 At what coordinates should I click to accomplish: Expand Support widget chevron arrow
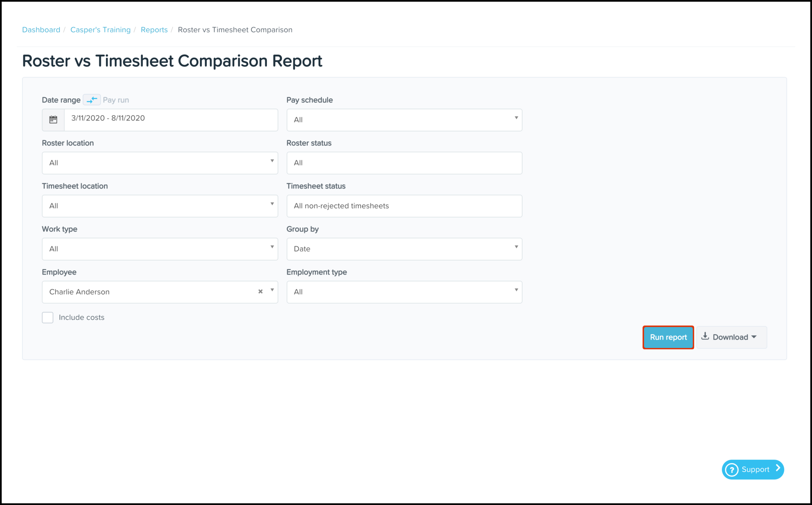778,468
